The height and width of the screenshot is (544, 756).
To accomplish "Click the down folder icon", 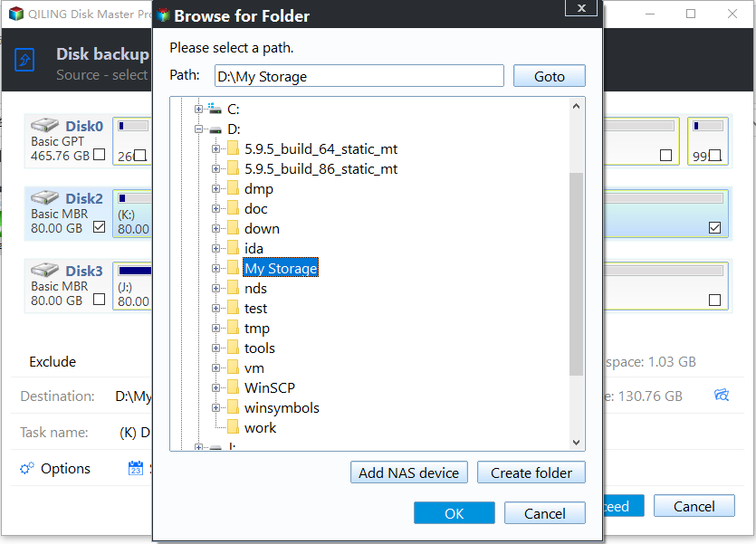I will (x=233, y=227).
